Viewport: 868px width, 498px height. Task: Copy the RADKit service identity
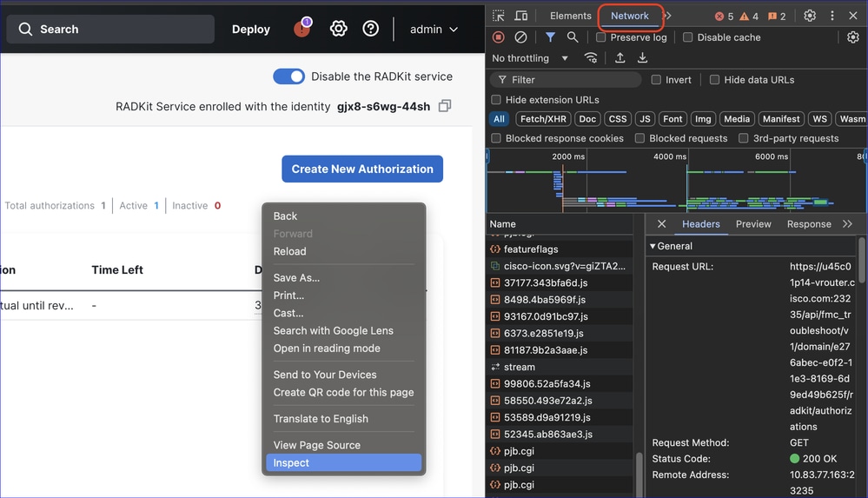coord(445,106)
